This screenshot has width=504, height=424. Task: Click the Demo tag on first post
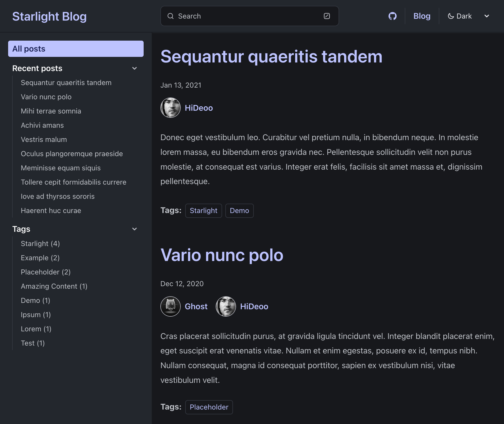tap(239, 210)
